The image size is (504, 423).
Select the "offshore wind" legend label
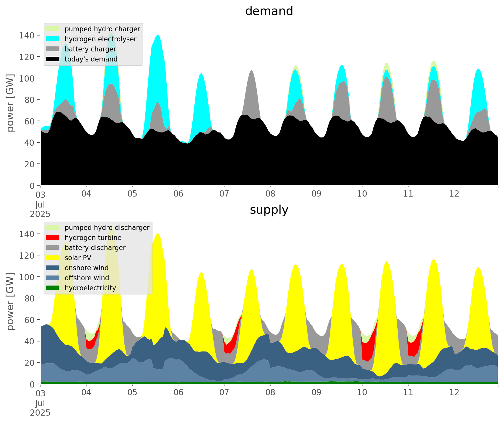(87, 278)
